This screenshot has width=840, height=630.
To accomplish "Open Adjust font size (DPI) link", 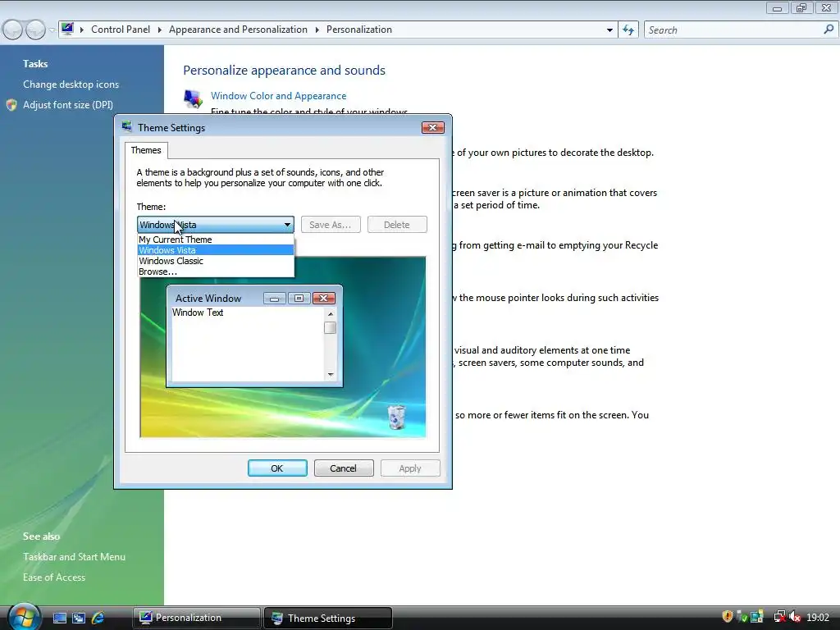I will point(68,105).
